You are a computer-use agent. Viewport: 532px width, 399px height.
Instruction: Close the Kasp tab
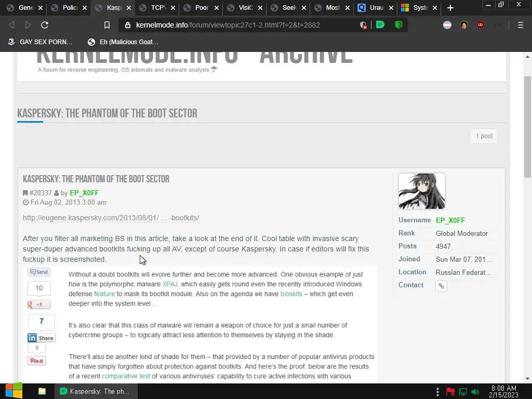tap(129, 8)
